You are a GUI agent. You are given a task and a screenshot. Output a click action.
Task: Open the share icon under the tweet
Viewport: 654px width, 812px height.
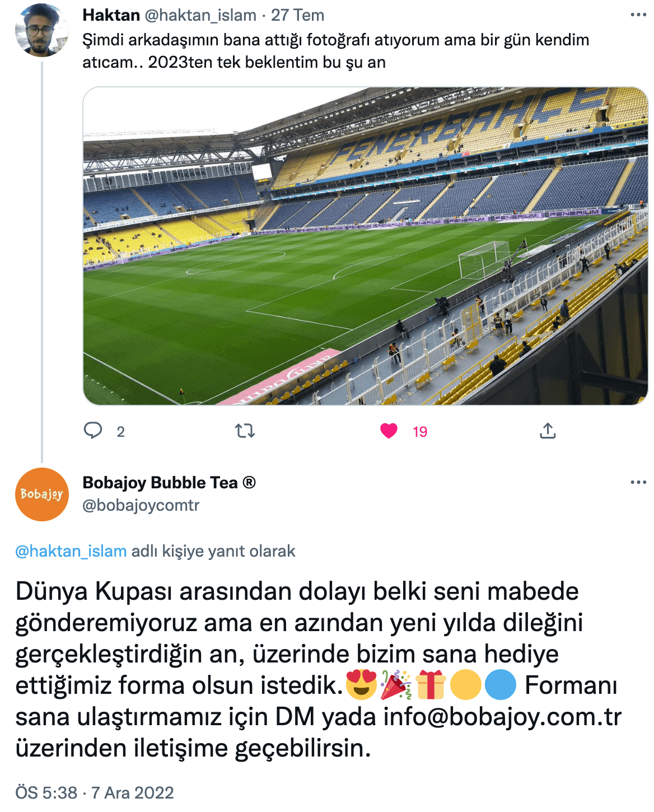point(548,431)
